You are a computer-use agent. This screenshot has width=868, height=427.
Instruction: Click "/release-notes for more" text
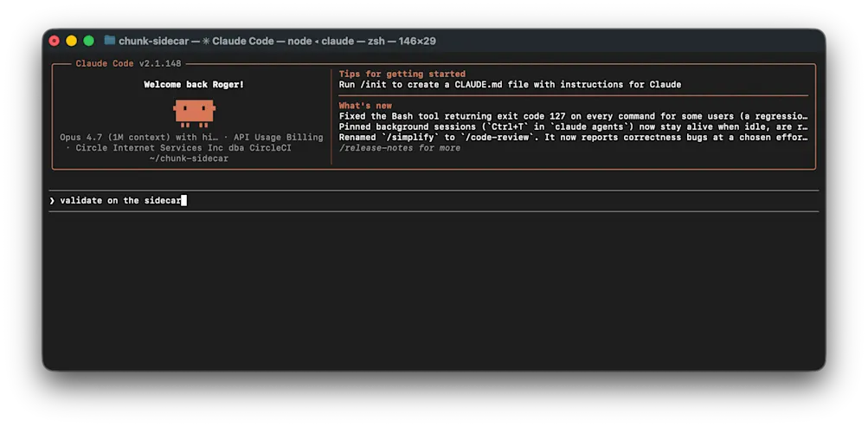click(x=400, y=148)
